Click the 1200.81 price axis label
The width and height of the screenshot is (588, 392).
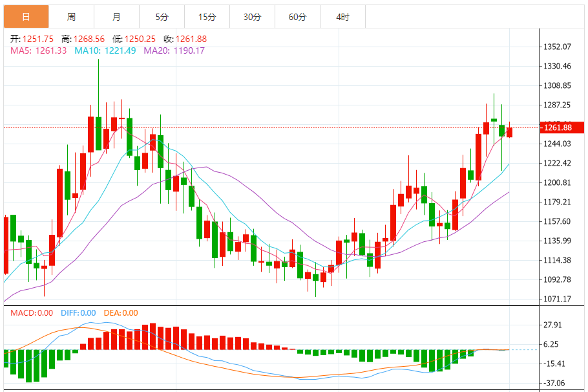[x=557, y=182]
